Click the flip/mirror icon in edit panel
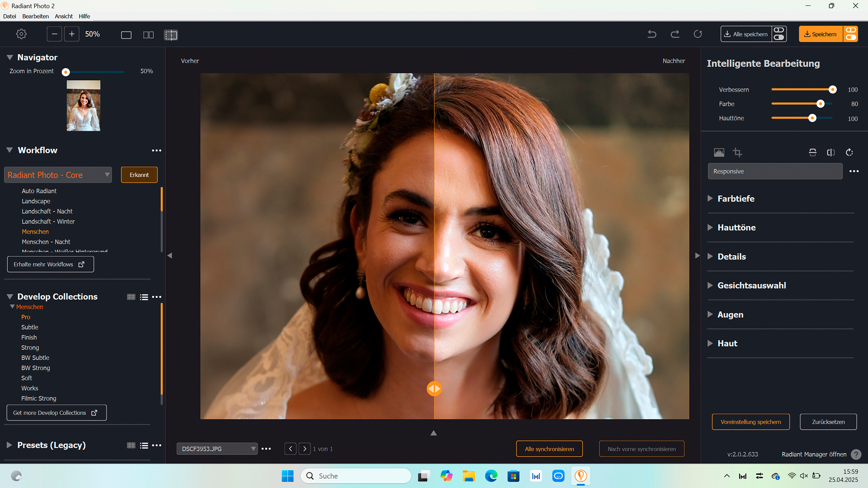 pyautogui.click(x=831, y=152)
